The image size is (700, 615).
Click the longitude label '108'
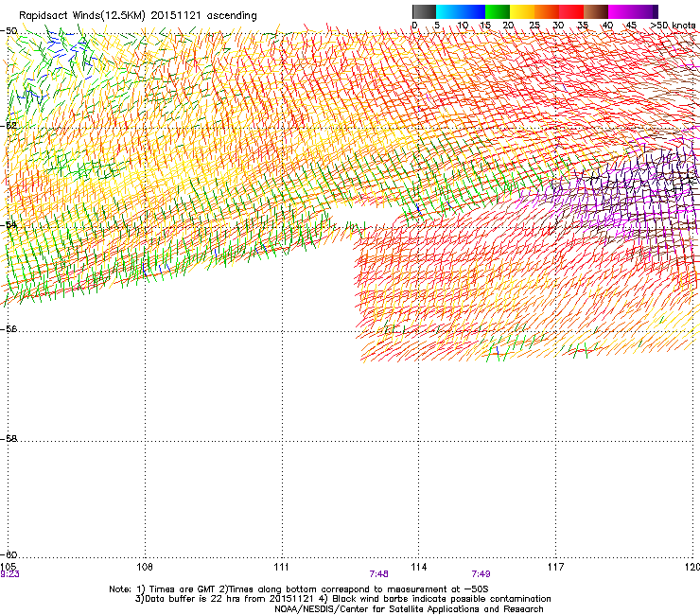(145, 567)
